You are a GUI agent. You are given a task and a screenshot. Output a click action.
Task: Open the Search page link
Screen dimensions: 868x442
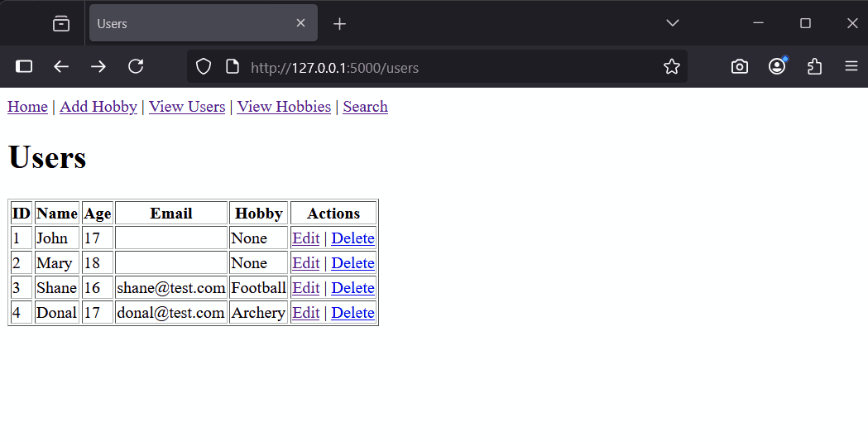(365, 107)
